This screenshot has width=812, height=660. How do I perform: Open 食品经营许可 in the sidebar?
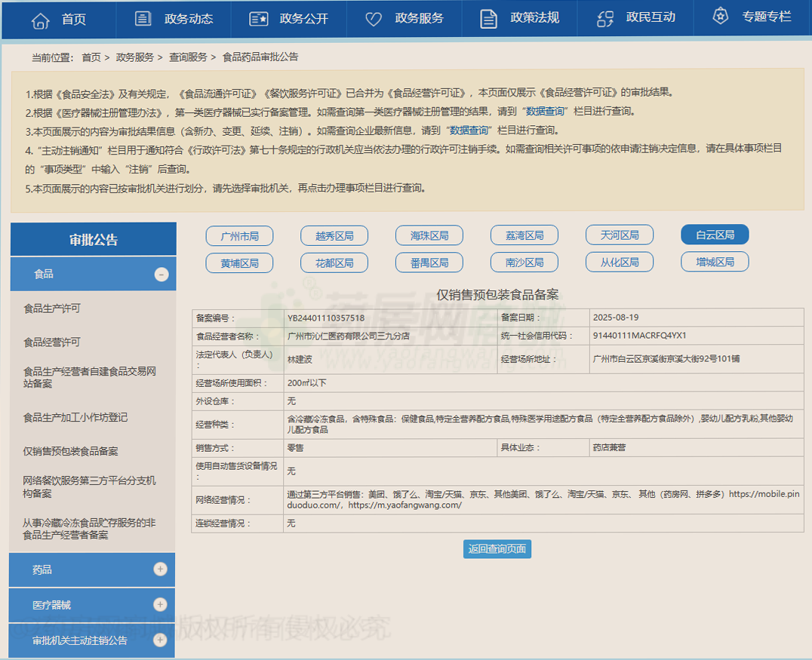point(52,342)
